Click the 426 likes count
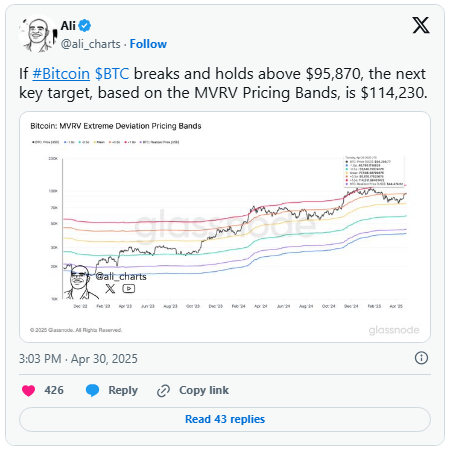 pos(54,390)
